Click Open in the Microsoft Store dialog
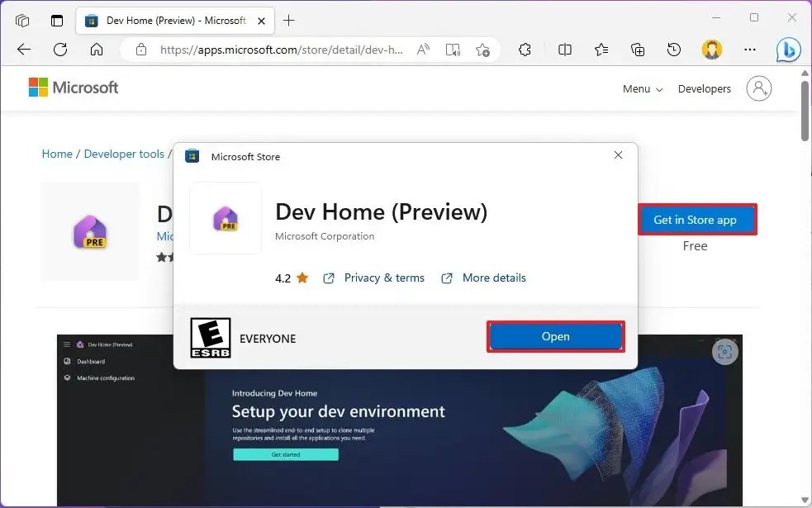Viewport: 812px width, 508px height. [x=555, y=336]
